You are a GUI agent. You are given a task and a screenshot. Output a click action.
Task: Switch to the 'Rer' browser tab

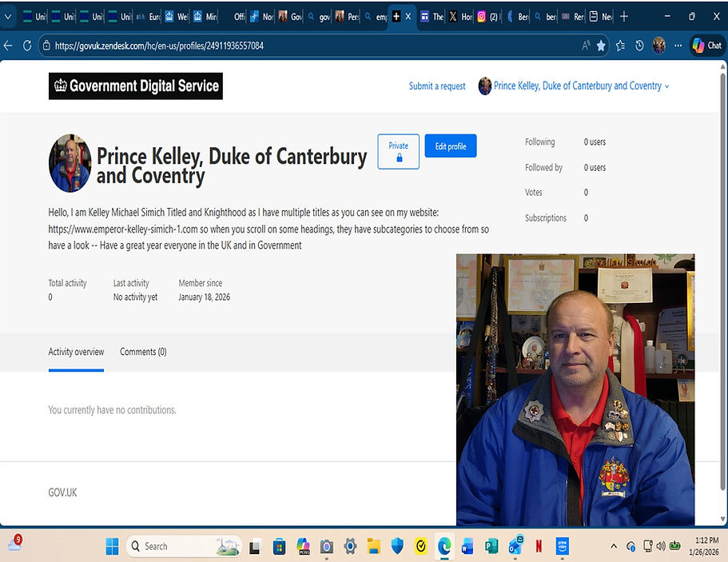pos(574,17)
